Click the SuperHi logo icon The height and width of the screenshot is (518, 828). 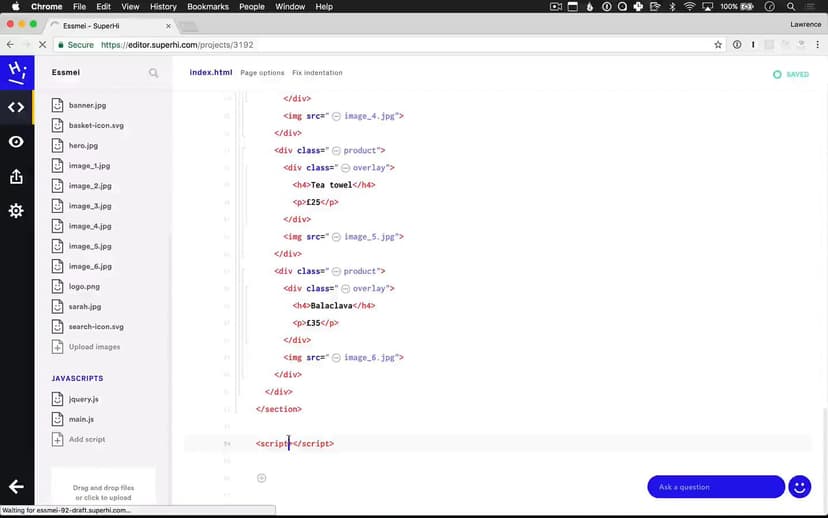[16, 72]
